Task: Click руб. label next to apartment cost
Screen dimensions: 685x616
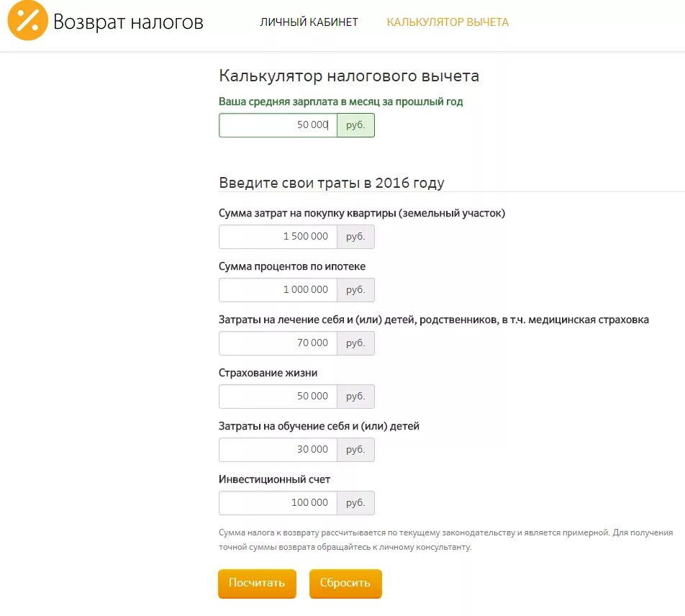Action: (x=355, y=237)
